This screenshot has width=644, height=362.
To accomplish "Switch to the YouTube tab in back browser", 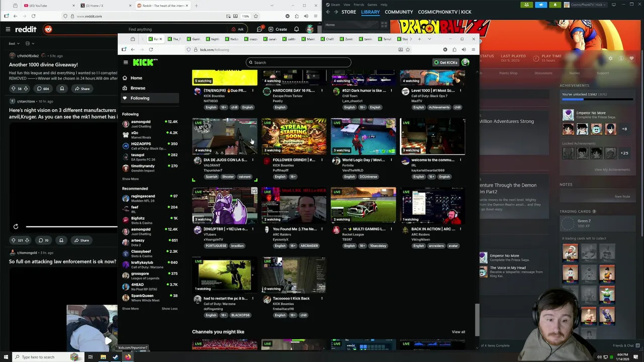I will coord(49,6).
